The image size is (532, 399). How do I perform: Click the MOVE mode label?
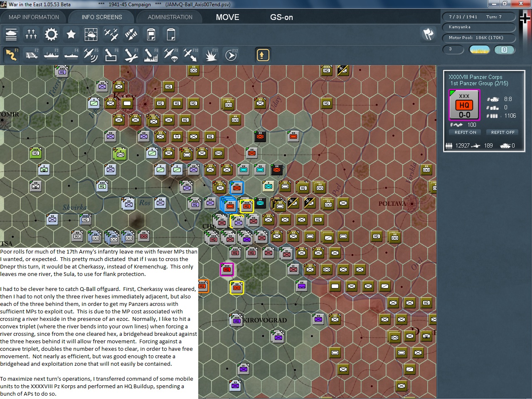pos(227,17)
